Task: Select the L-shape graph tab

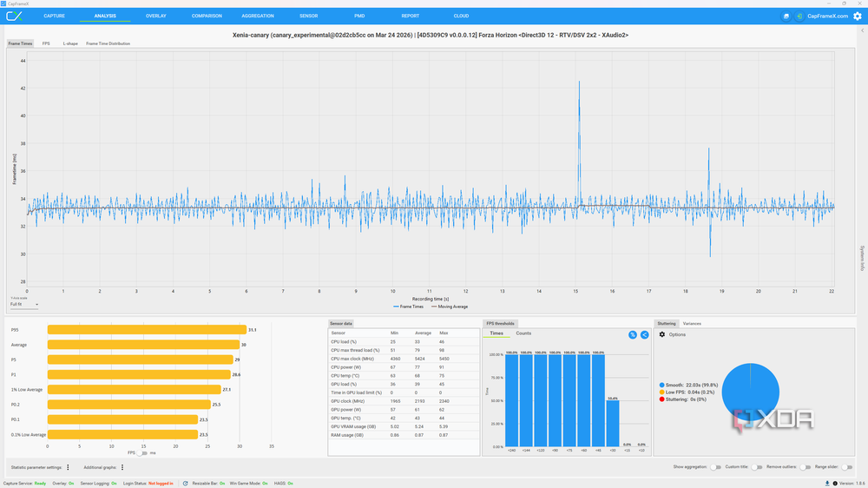Action: click(x=70, y=43)
